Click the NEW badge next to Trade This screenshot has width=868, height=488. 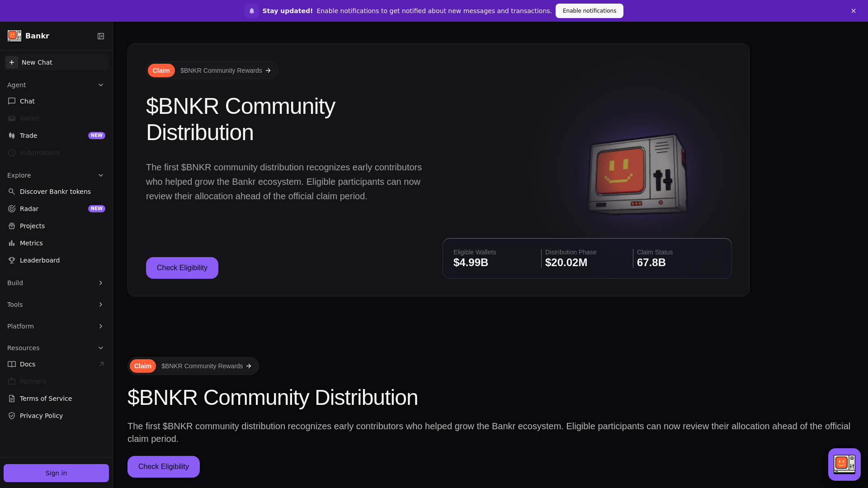[97, 136]
